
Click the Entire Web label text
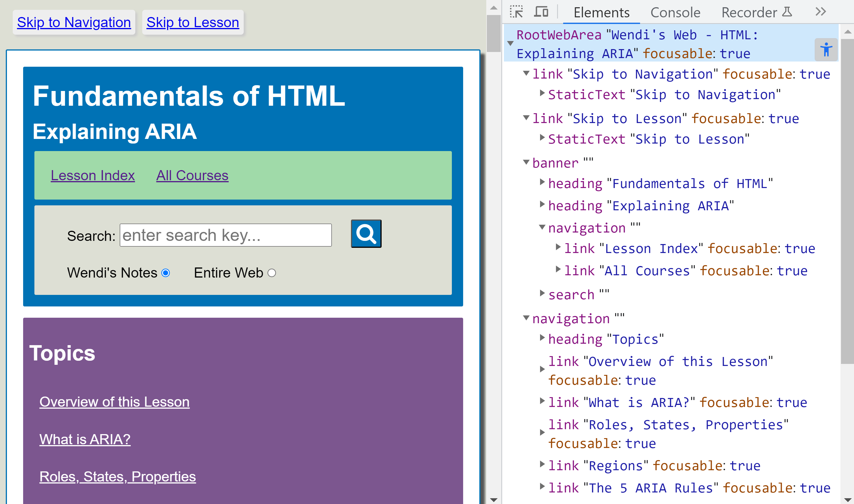pos(228,273)
